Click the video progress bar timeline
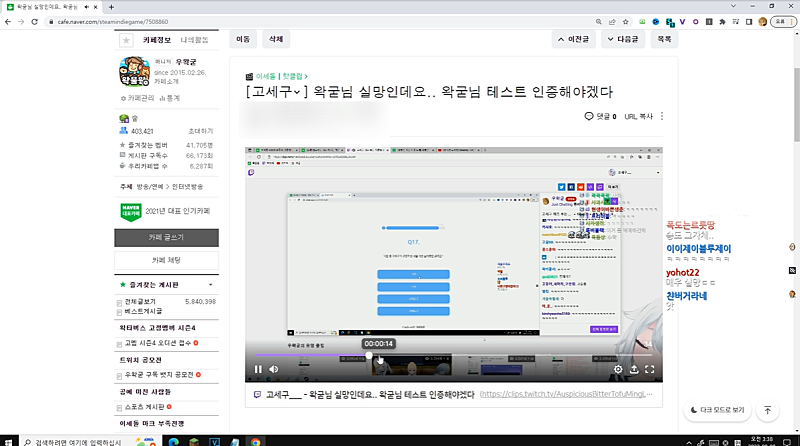Viewport: 800px width, 446px height. [x=450, y=355]
